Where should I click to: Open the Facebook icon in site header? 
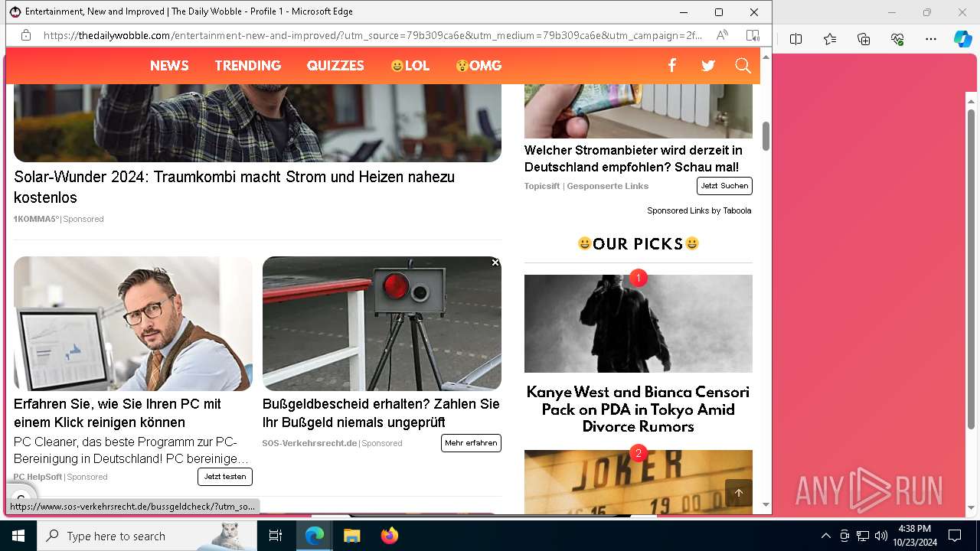click(x=671, y=66)
